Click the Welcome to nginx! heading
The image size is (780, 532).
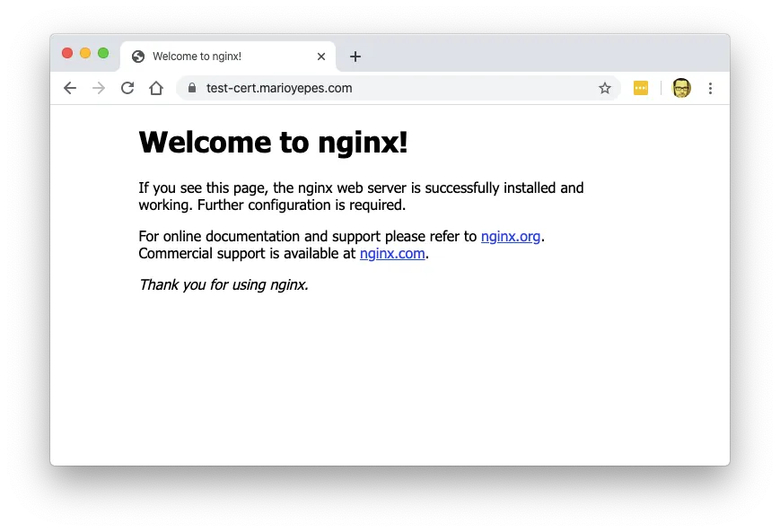pyautogui.click(x=273, y=143)
